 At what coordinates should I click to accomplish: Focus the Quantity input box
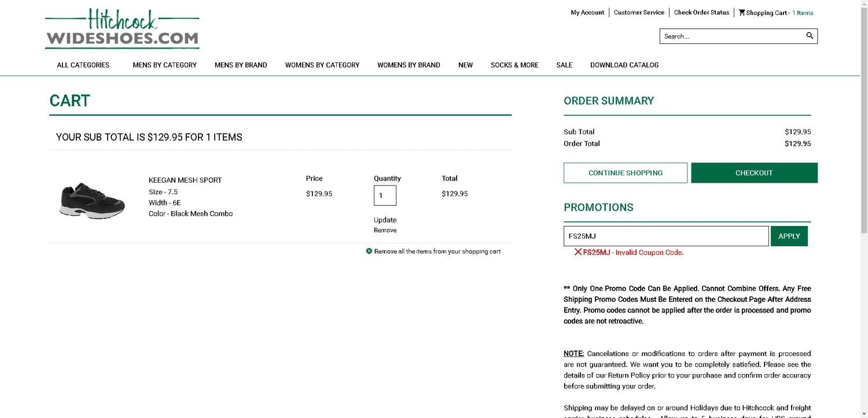385,195
